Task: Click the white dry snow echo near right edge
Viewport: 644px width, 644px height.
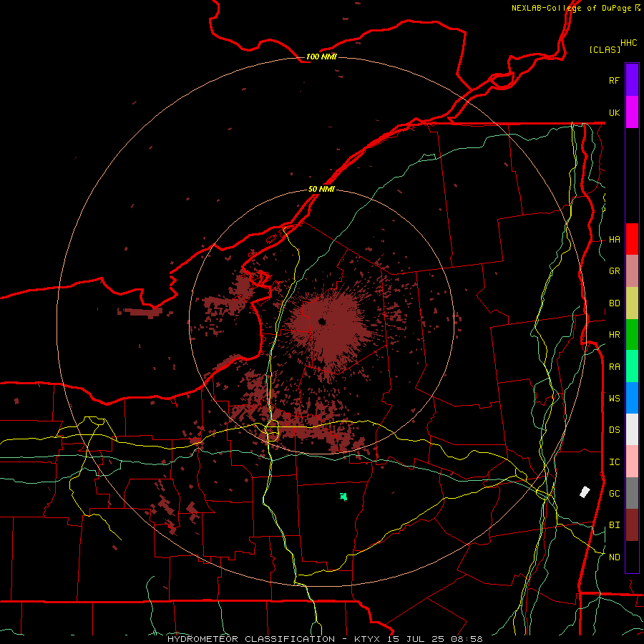Action: (585, 492)
